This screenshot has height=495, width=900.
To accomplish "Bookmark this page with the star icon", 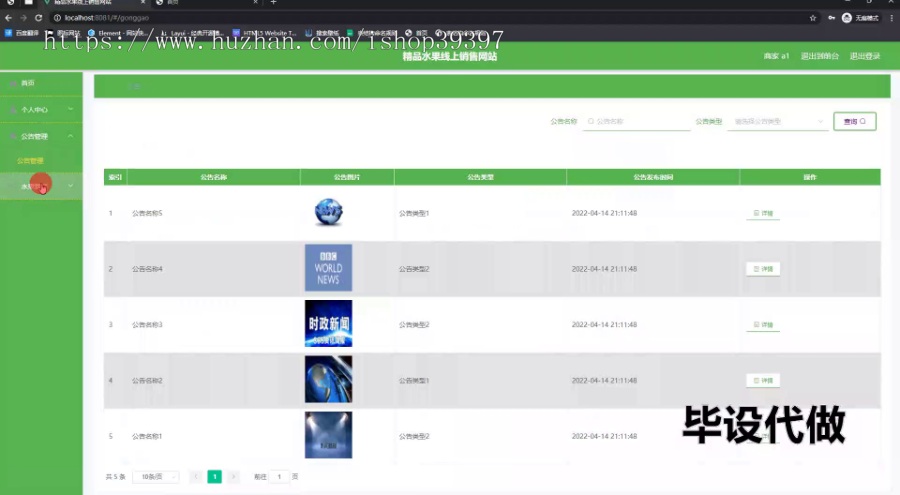I will pyautogui.click(x=813, y=18).
